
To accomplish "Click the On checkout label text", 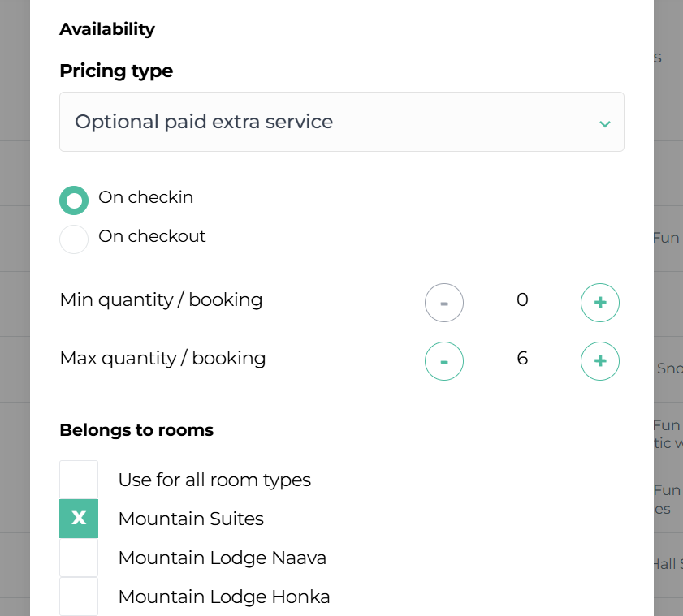I will click(152, 236).
